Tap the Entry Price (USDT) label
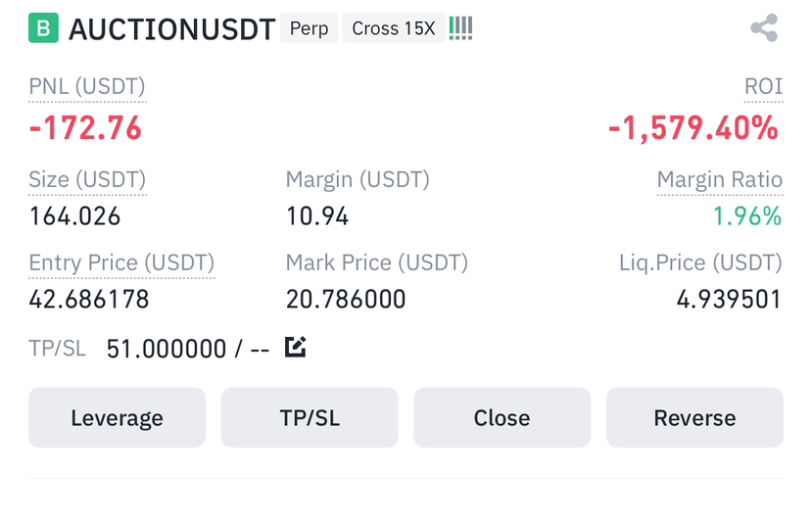The width and height of the screenshot is (812, 522). point(121,262)
